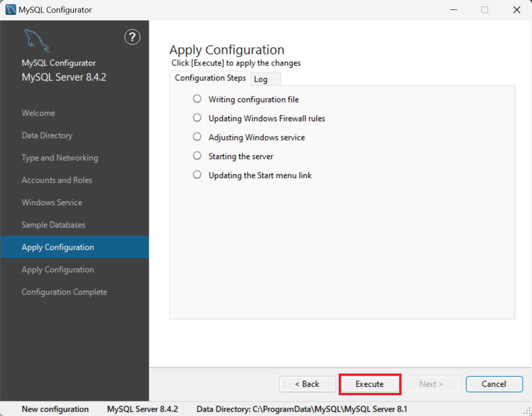Screen dimensions: 532x416
Task: Click the window resize grip in status bar
Action: pos(527,411)
